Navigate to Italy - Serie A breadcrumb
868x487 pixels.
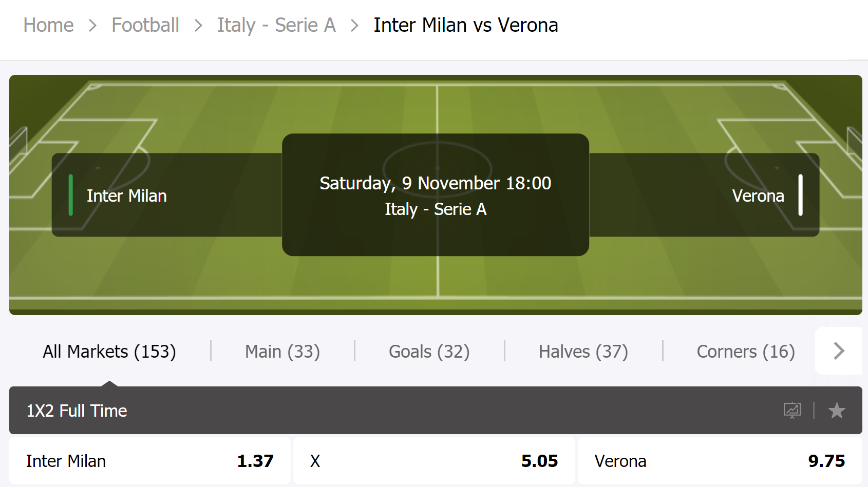click(276, 25)
